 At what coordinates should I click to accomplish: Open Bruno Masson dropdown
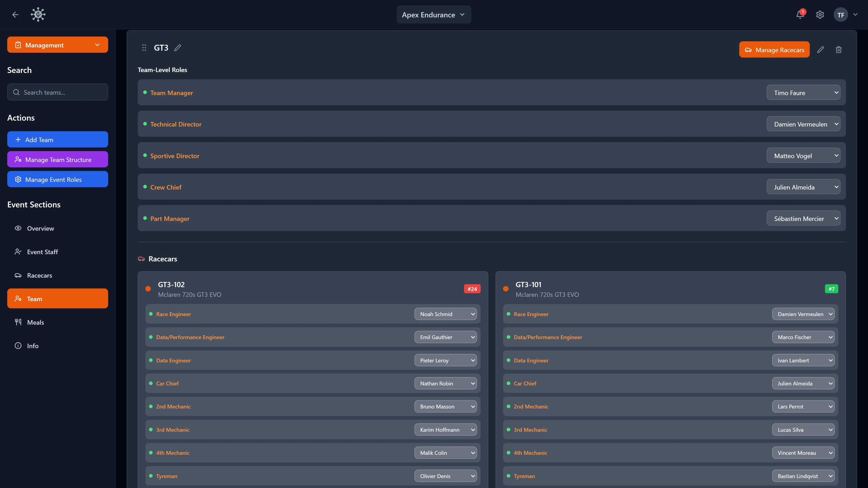(x=446, y=406)
